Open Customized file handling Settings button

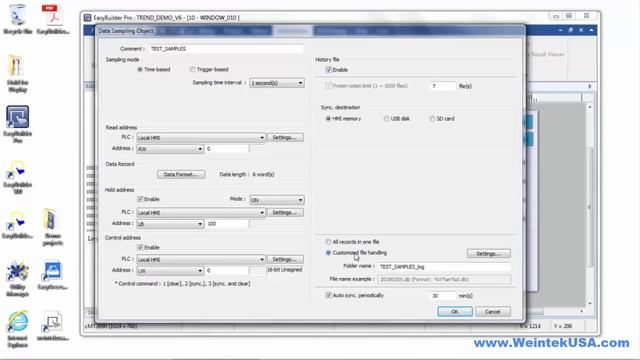(489, 253)
